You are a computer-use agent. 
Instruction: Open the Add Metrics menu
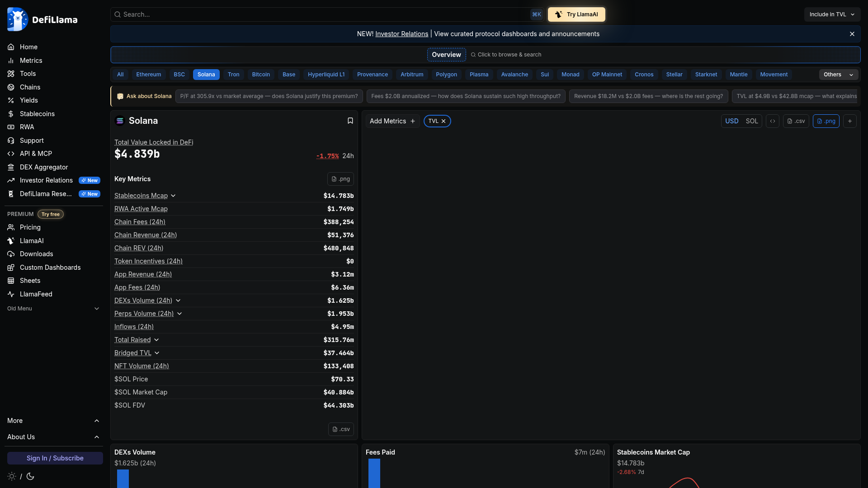(392, 121)
